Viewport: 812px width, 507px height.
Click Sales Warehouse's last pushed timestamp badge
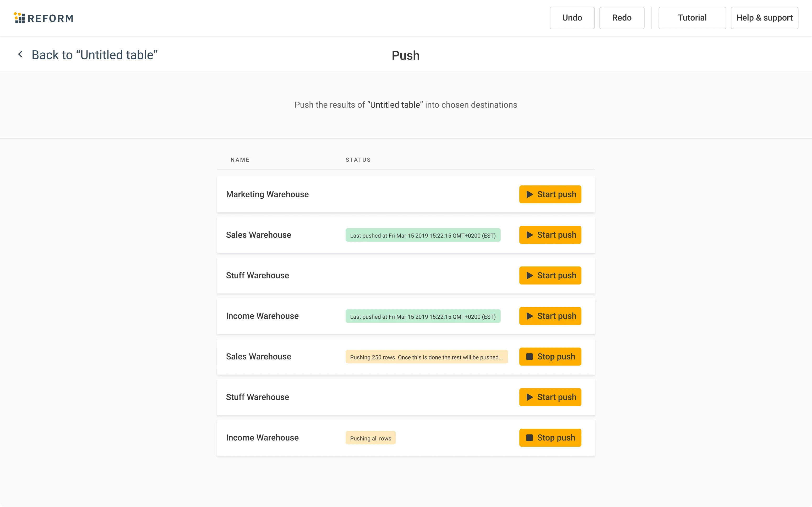pyautogui.click(x=423, y=235)
